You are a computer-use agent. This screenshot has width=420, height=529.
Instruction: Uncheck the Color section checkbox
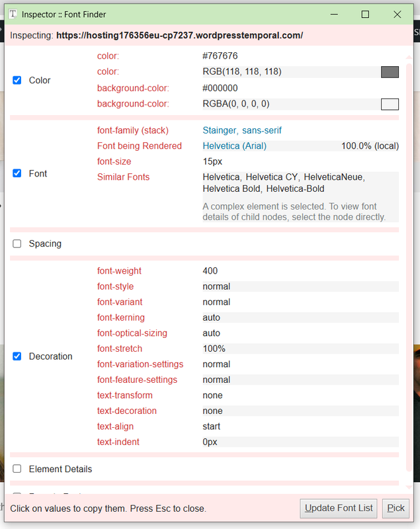(17, 80)
